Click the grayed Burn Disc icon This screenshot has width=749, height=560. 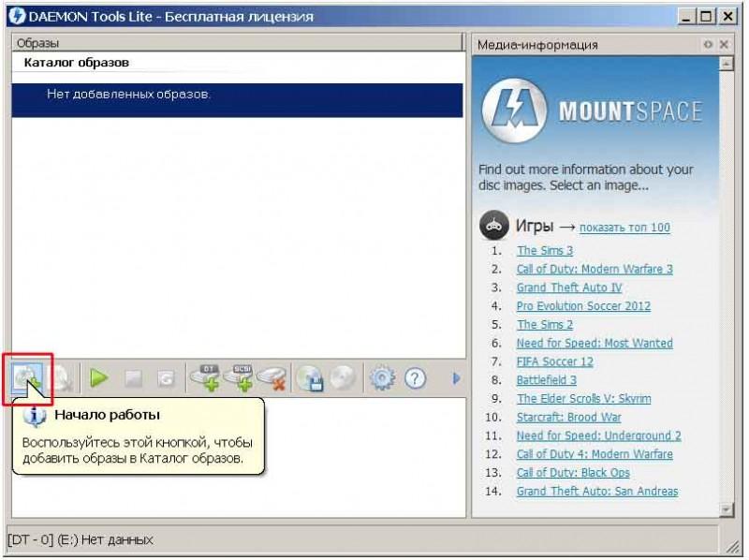pyautogui.click(x=343, y=378)
